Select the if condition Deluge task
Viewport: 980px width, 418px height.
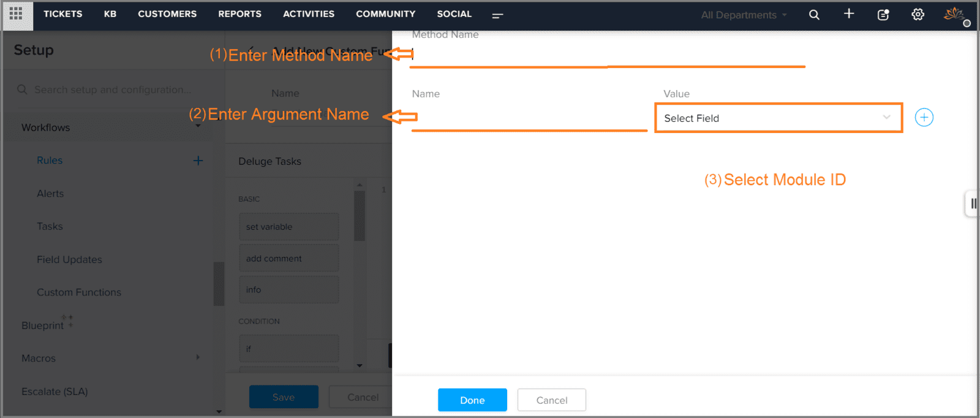coord(288,348)
